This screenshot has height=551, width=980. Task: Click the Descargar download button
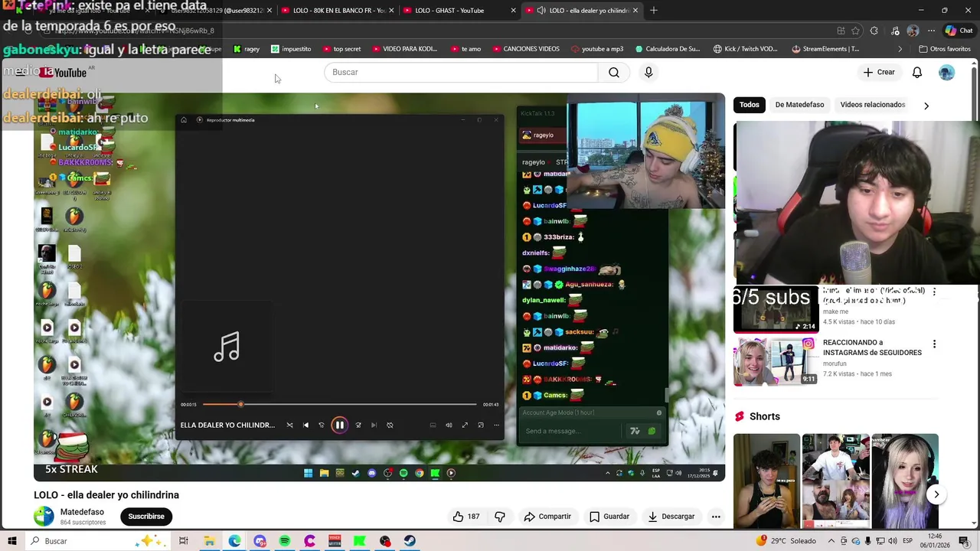pos(671,517)
